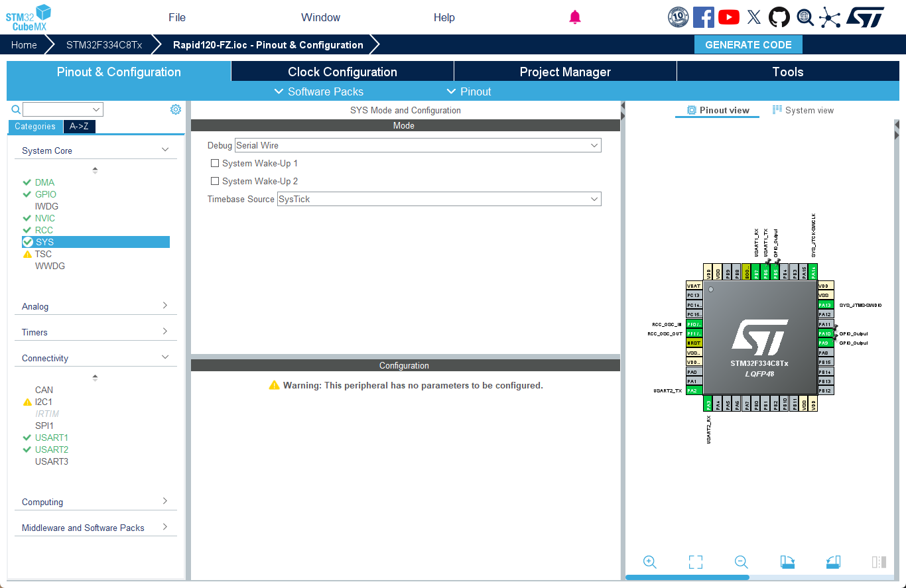Open the ST YouTube channel icon
Screen dimensions: 906x588
(729, 17)
